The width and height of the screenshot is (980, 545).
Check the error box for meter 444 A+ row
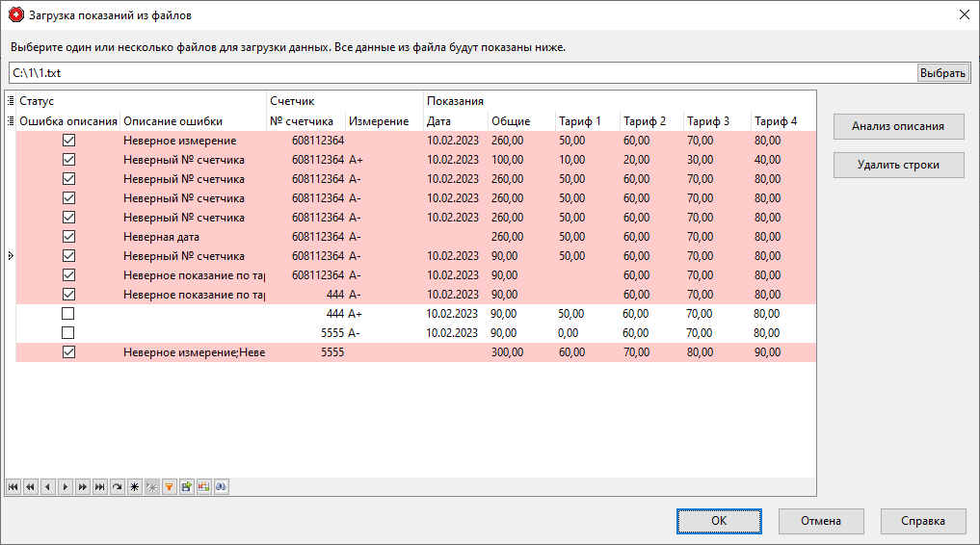(x=68, y=314)
